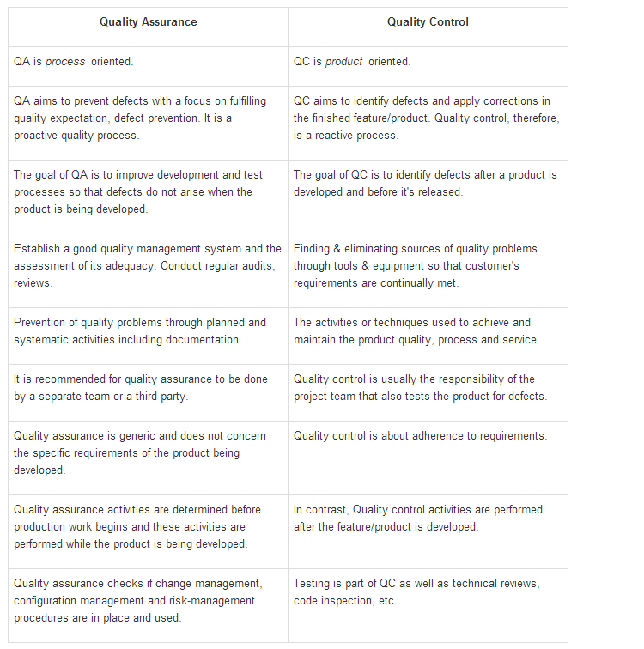The width and height of the screenshot is (644, 649).
Task: Click the italic word 'product'
Action: (343, 62)
